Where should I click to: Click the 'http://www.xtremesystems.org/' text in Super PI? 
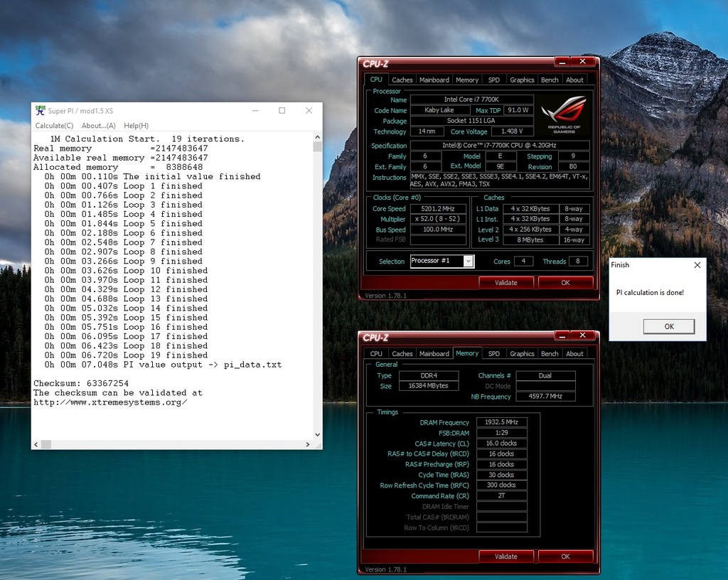[110, 403]
